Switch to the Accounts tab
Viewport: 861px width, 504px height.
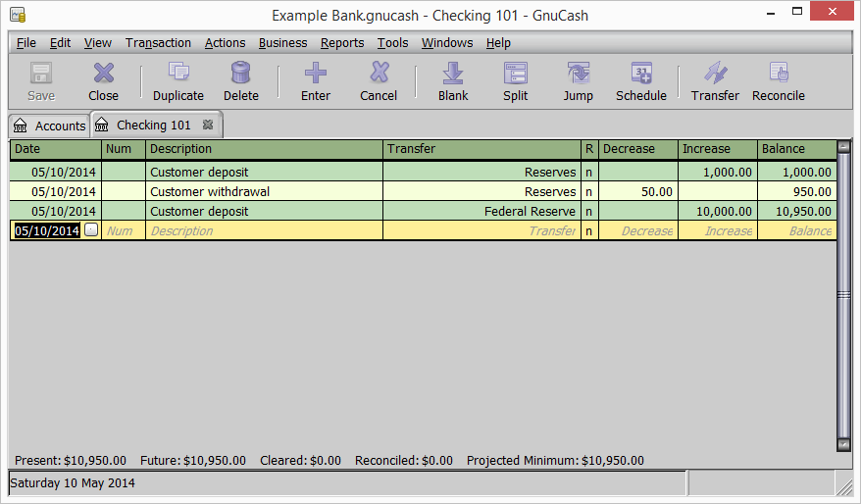[49, 126]
